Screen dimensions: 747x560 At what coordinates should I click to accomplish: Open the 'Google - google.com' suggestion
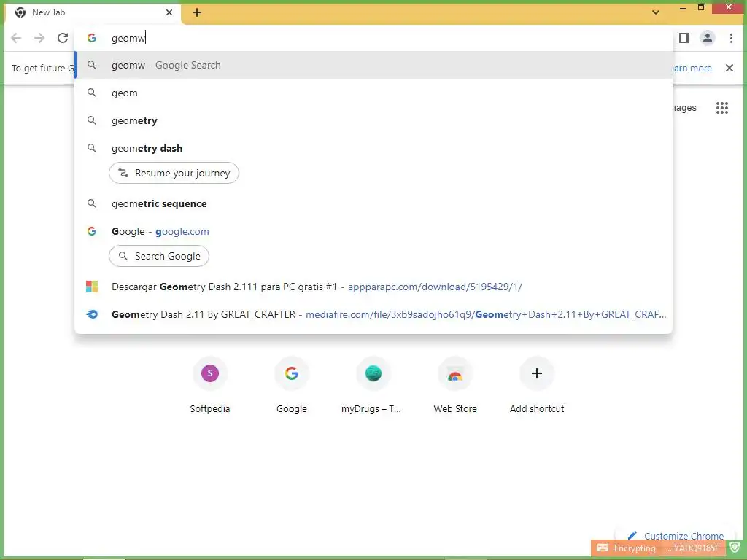(373, 231)
